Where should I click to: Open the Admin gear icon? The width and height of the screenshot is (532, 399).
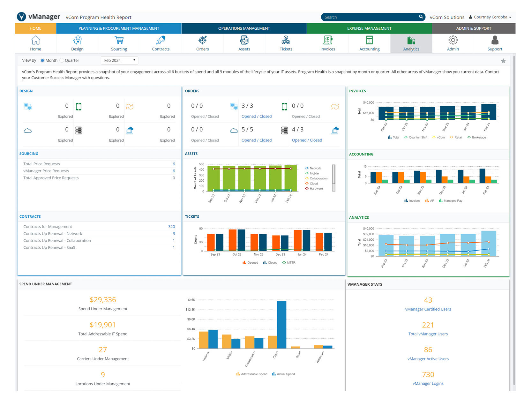(453, 41)
